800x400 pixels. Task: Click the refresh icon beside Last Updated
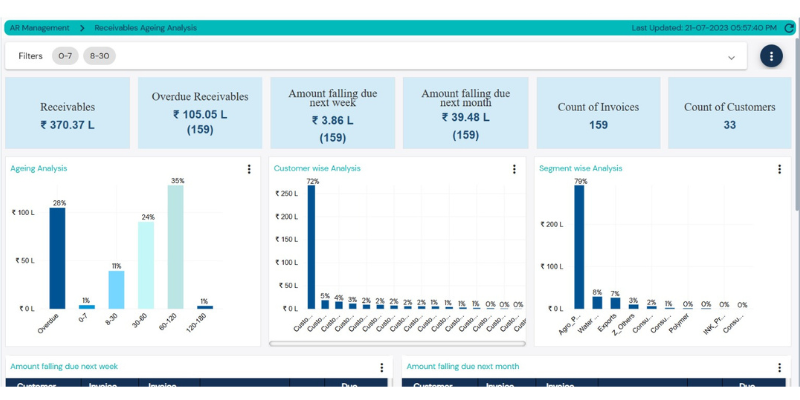789,28
